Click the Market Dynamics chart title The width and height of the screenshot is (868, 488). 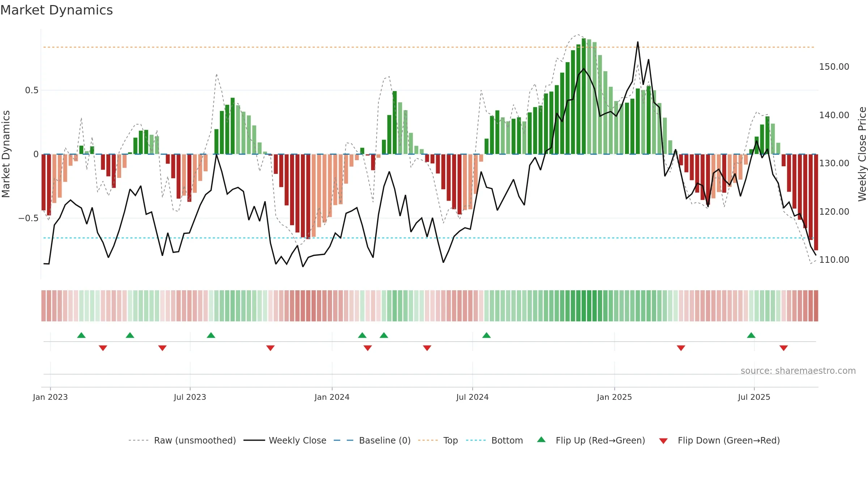56,10
